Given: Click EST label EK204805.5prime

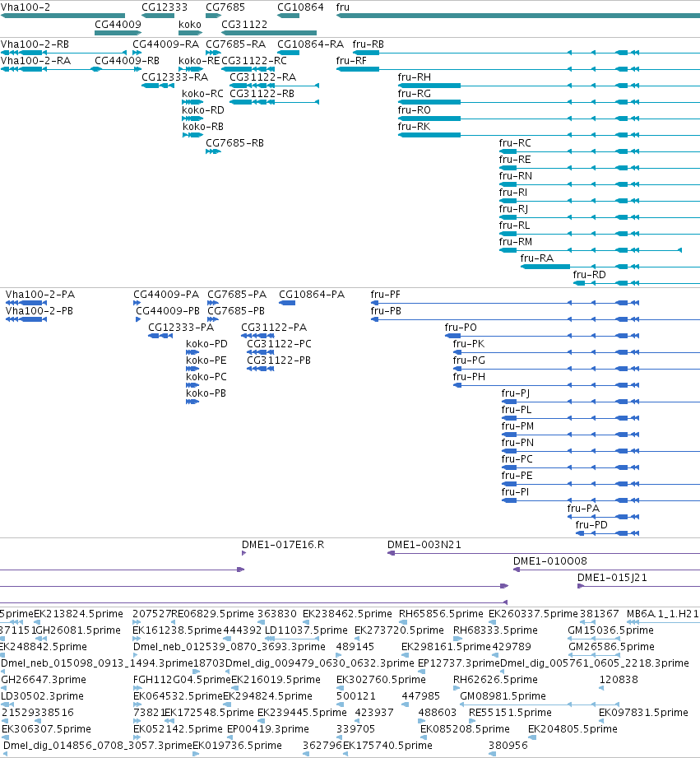Looking at the screenshot, I should (573, 728).
